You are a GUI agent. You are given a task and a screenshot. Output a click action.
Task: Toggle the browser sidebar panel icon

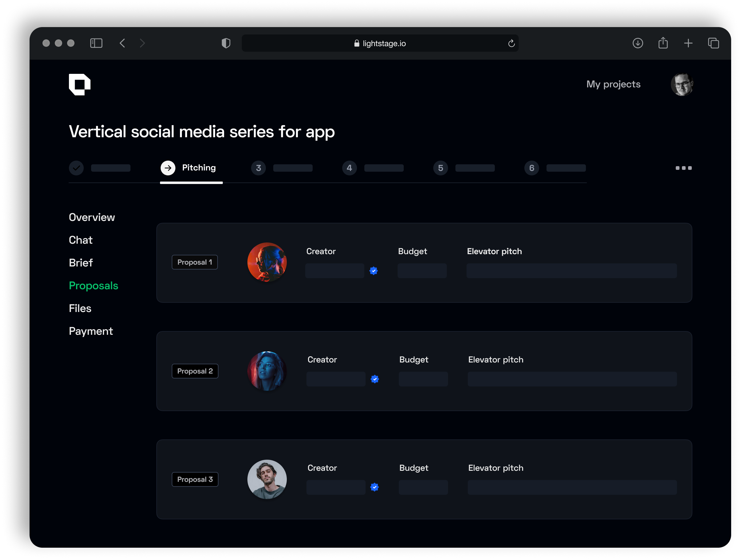point(96,43)
